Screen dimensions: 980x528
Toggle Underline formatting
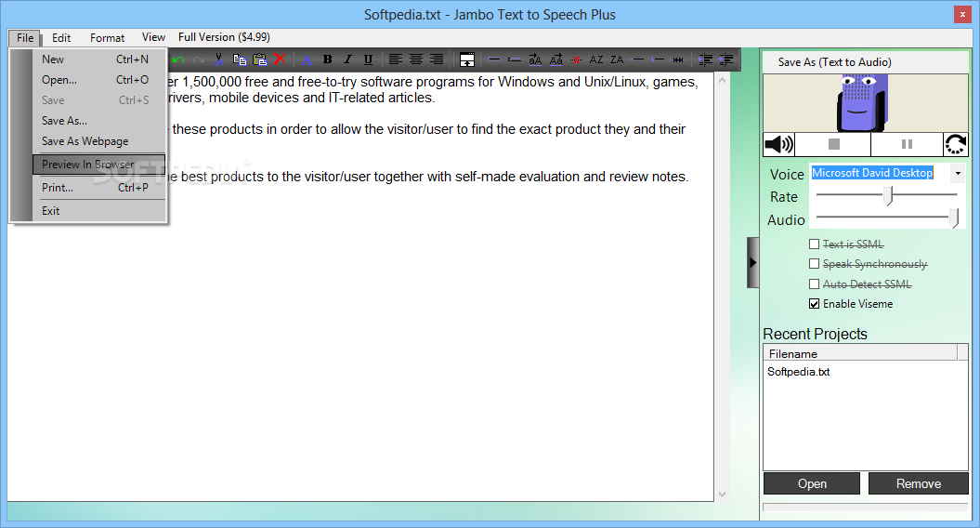tap(368, 59)
